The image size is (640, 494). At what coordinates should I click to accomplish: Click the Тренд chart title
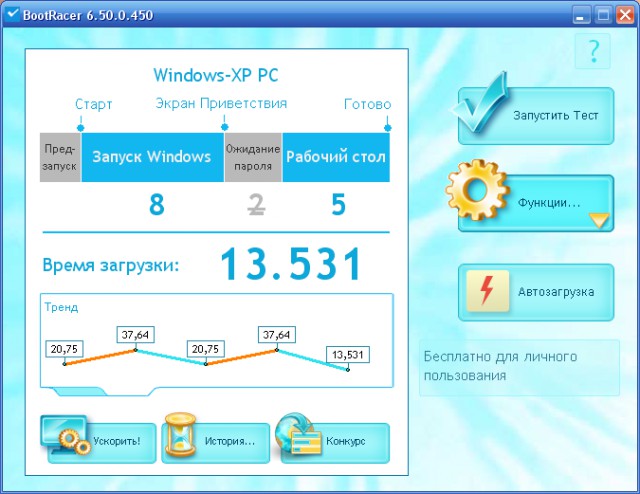click(61, 307)
